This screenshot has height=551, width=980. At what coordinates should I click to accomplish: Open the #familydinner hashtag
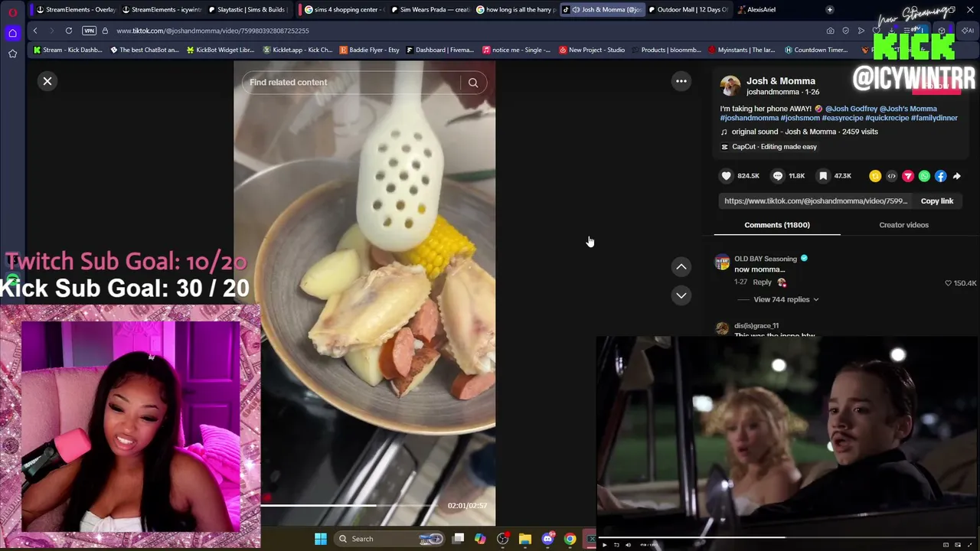(934, 118)
